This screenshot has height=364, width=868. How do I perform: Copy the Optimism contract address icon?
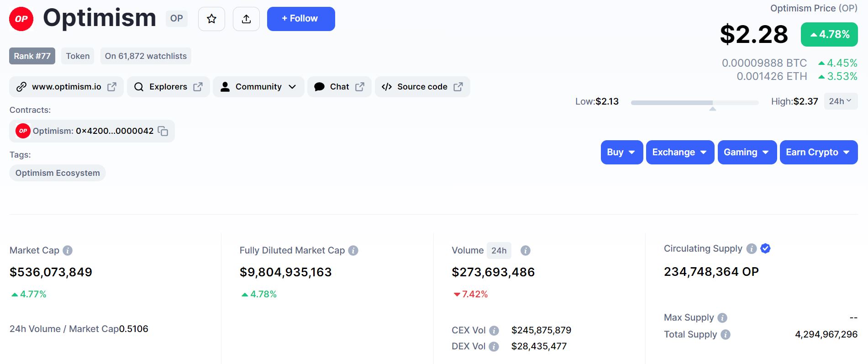pos(163,131)
